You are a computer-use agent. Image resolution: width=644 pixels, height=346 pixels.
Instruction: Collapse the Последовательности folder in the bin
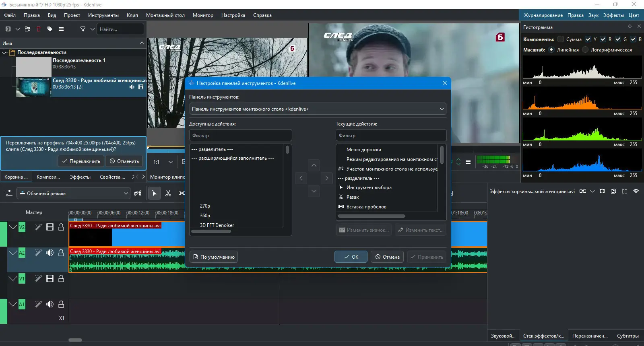coord(4,52)
